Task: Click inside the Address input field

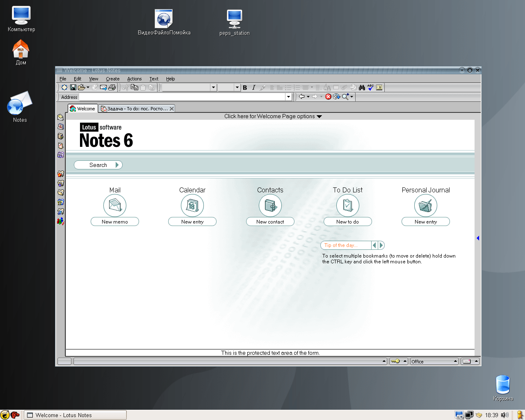Action: [182, 97]
